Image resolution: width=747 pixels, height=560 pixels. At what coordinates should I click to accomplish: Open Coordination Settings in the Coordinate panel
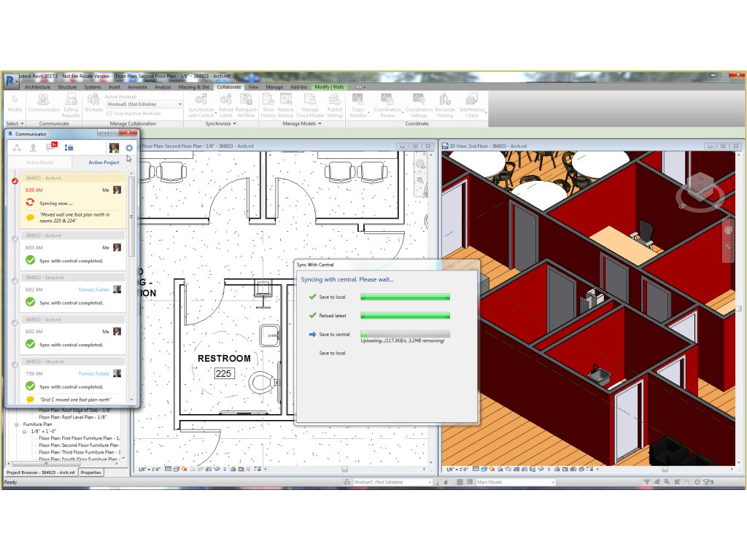tap(419, 105)
